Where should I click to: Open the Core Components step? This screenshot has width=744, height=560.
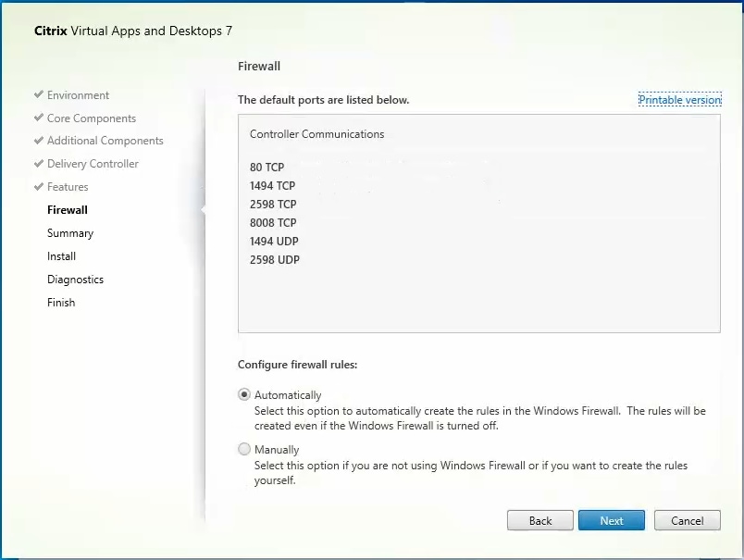pyautogui.click(x=92, y=118)
